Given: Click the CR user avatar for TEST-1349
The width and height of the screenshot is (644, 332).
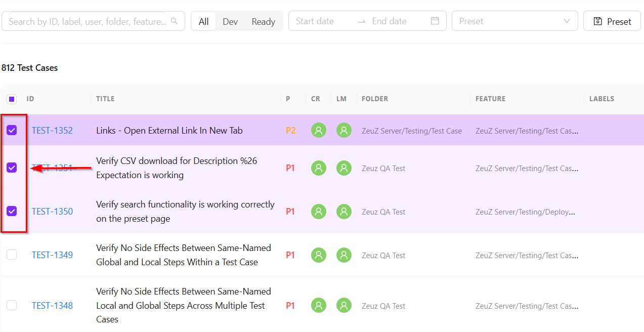Looking at the screenshot, I should click(319, 255).
